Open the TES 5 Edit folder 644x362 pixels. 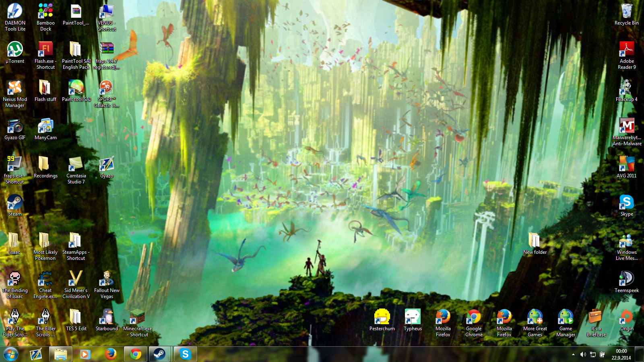tap(76, 320)
